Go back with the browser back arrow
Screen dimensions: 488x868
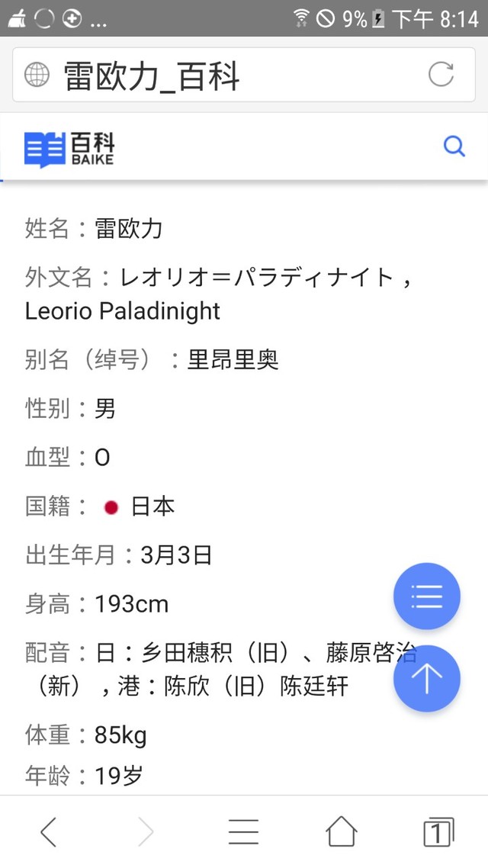(x=48, y=831)
